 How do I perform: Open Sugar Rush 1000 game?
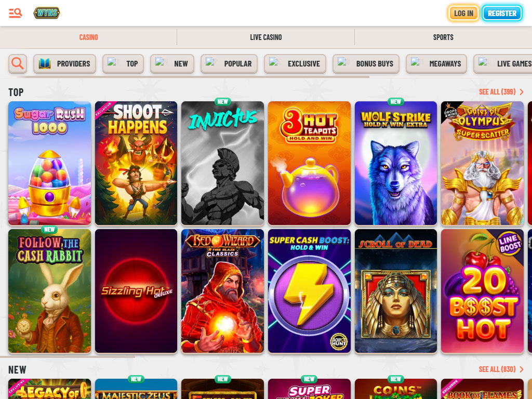point(49,163)
